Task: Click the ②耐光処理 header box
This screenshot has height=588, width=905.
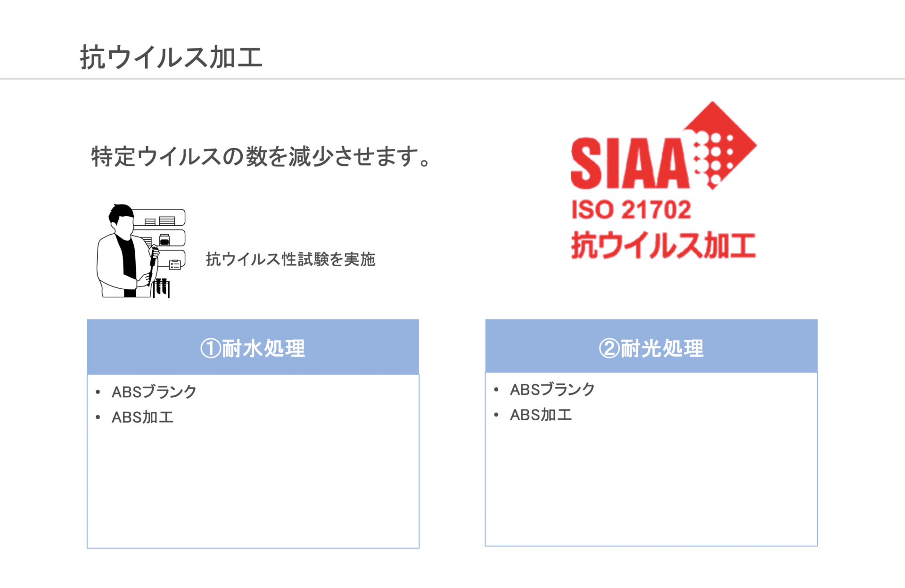Action: [651, 346]
